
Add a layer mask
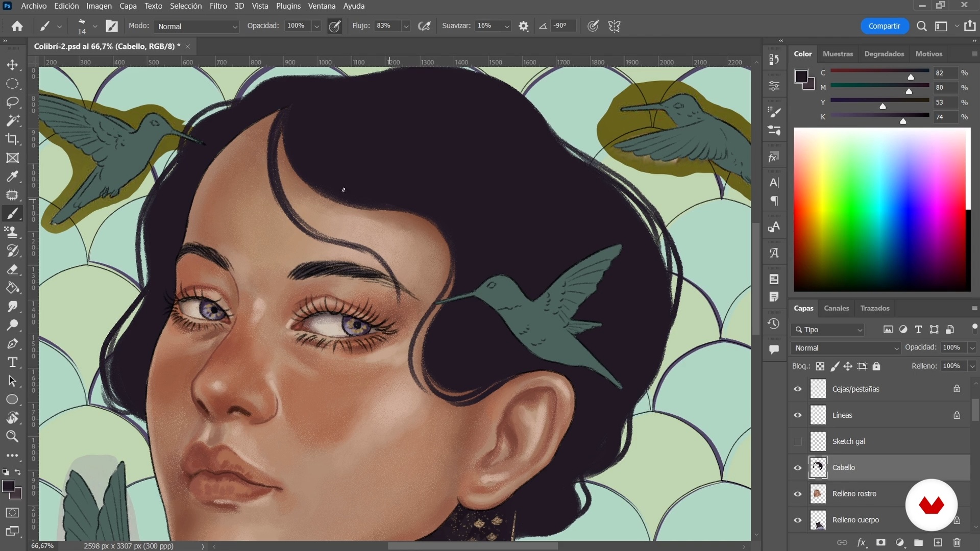point(881,542)
